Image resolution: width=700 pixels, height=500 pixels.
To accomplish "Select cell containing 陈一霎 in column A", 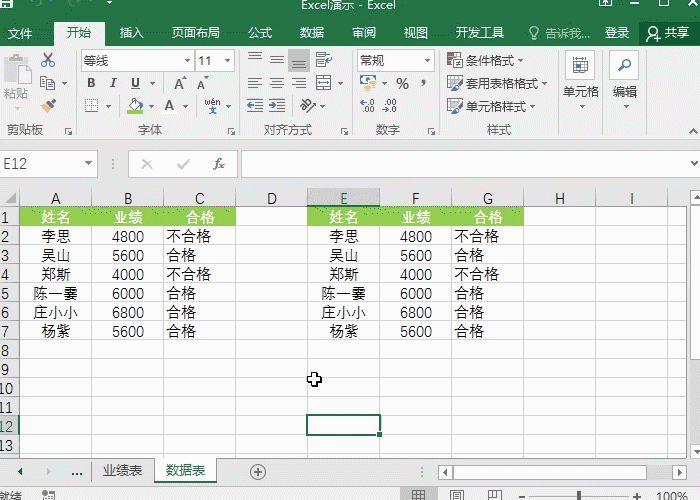I will click(55, 293).
